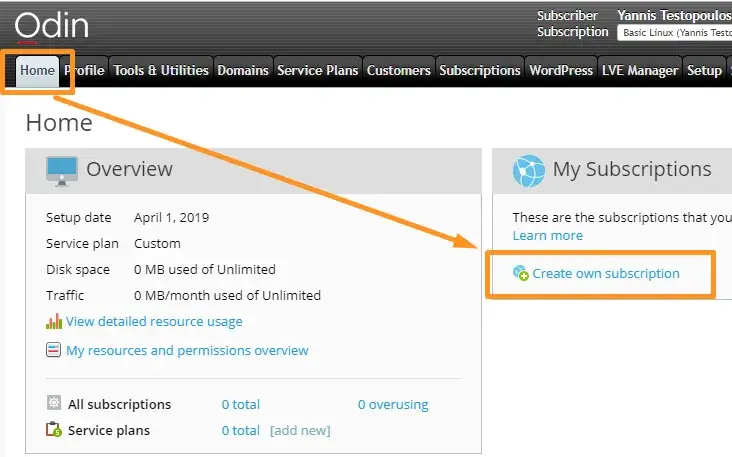
Task: Click the Subscriber label in header
Action: (x=567, y=15)
